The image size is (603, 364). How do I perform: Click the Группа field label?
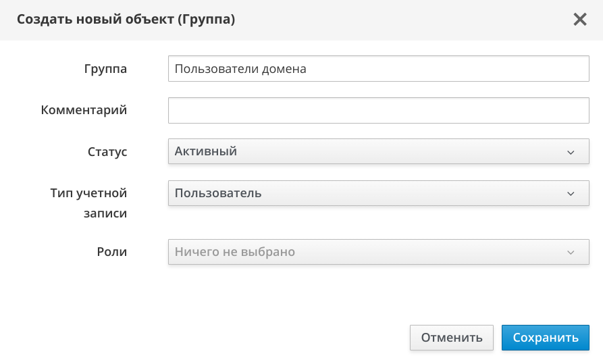pos(105,69)
